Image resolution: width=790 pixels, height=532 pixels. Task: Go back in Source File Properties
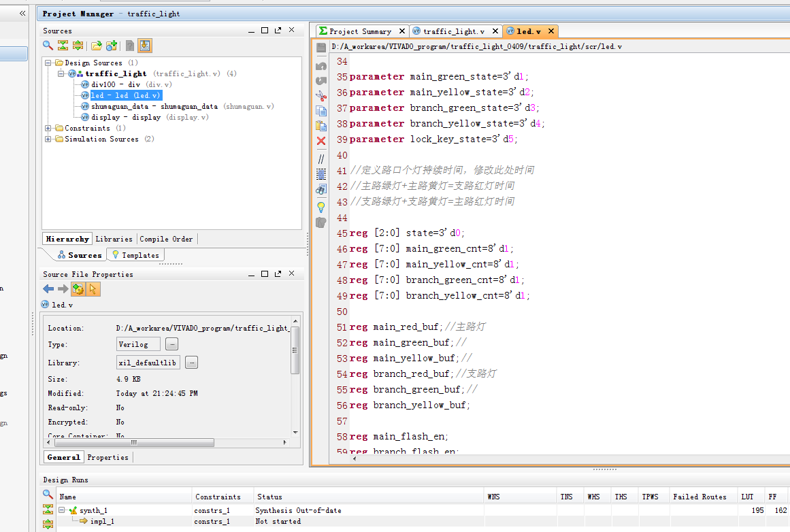[x=48, y=288]
